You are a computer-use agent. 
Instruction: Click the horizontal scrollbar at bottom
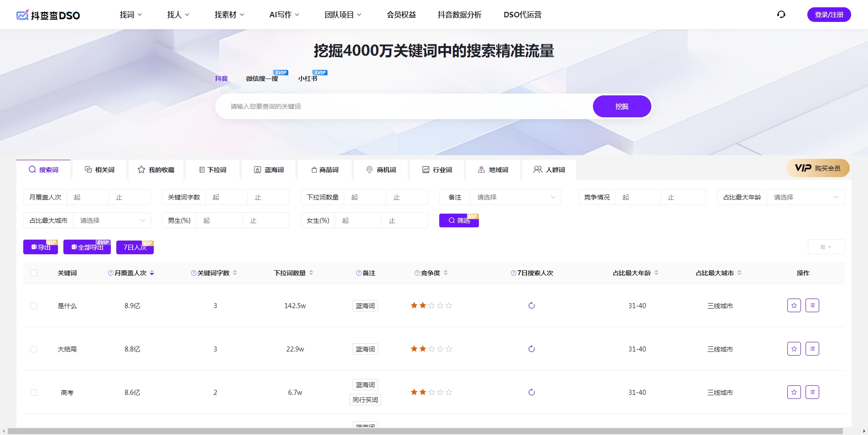pyautogui.click(x=425, y=431)
